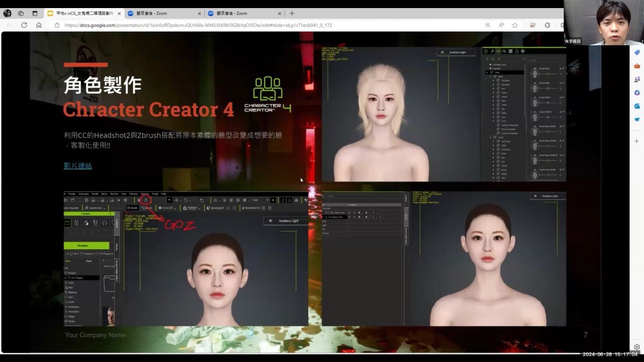Switch to the first Zoom tab
The width and height of the screenshot is (644, 362).
point(161,13)
